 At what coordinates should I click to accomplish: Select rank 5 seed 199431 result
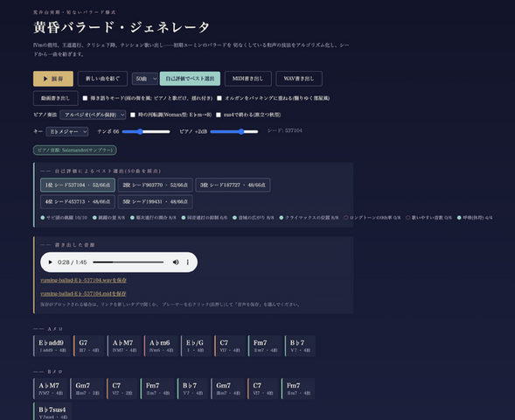tap(156, 202)
